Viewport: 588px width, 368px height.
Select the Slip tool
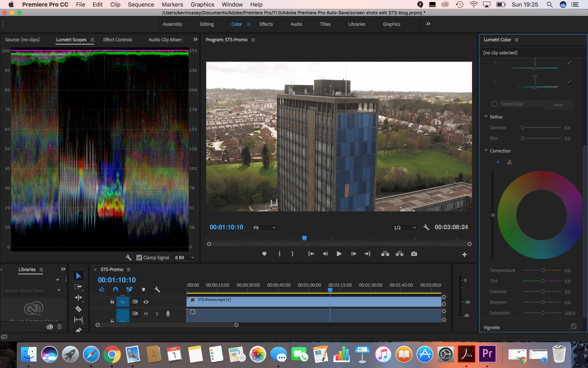click(x=78, y=320)
